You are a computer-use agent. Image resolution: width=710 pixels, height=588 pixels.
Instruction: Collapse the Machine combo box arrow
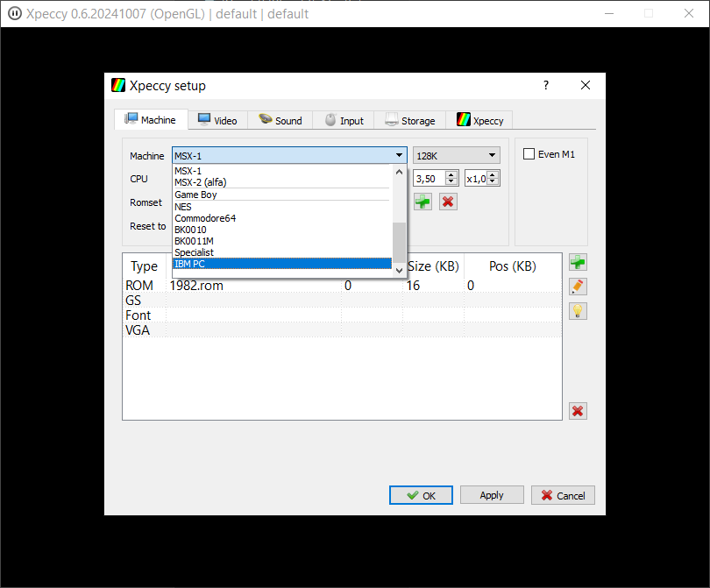[x=399, y=155]
